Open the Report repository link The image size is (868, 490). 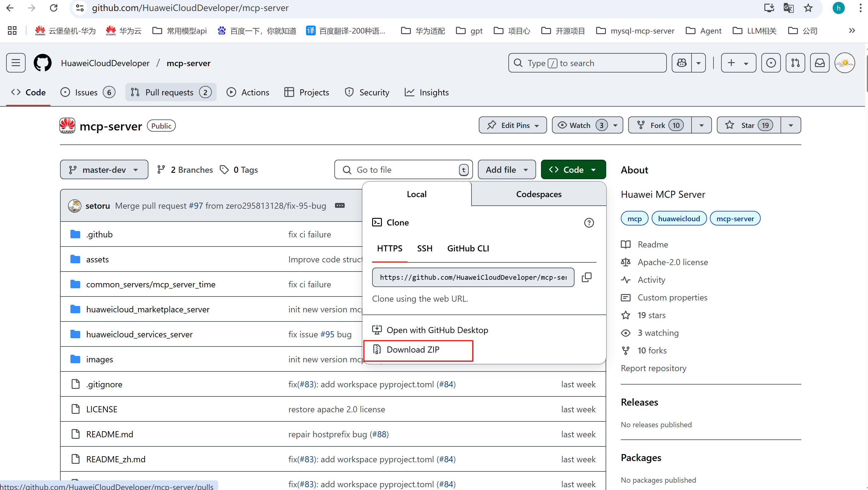click(653, 368)
